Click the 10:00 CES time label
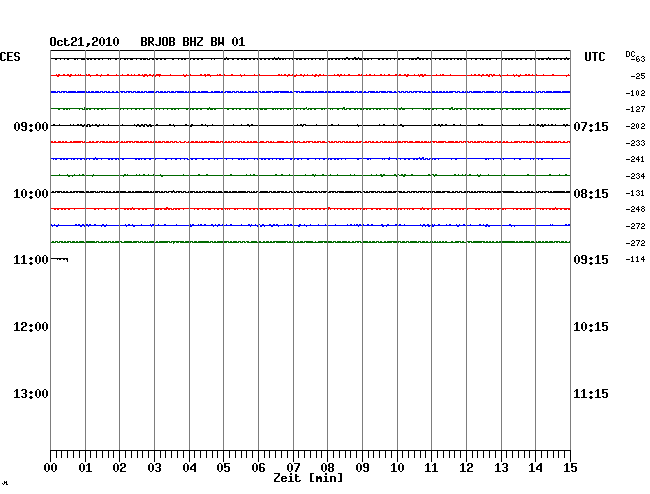This screenshot has width=650, height=494. pyautogui.click(x=31, y=194)
